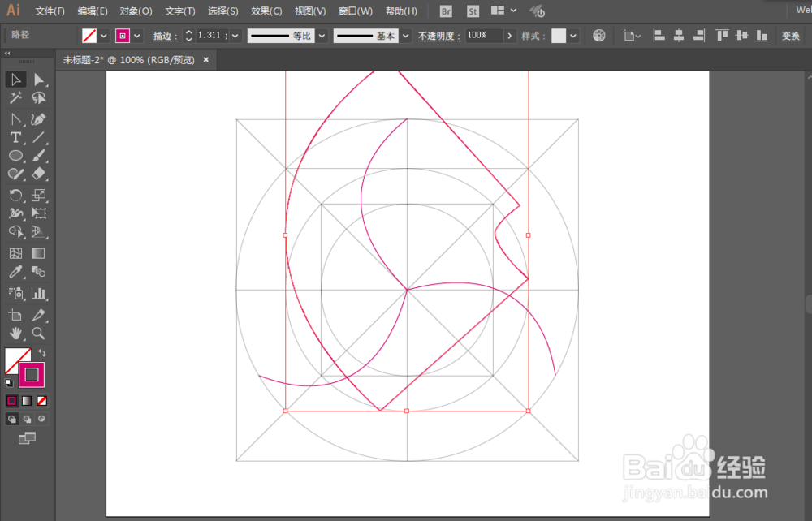Image resolution: width=812 pixels, height=521 pixels.
Task: Open the 帮助(H) menu
Action: [x=401, y=11]
